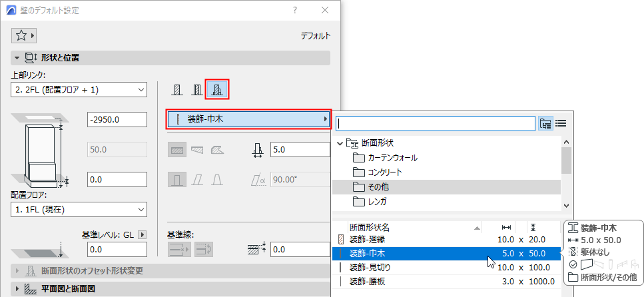Image resolution: width=644 pixels, height=297 pixels.
Task: Open the 配置フロア dropdown
Action: [x=79, y=210]
